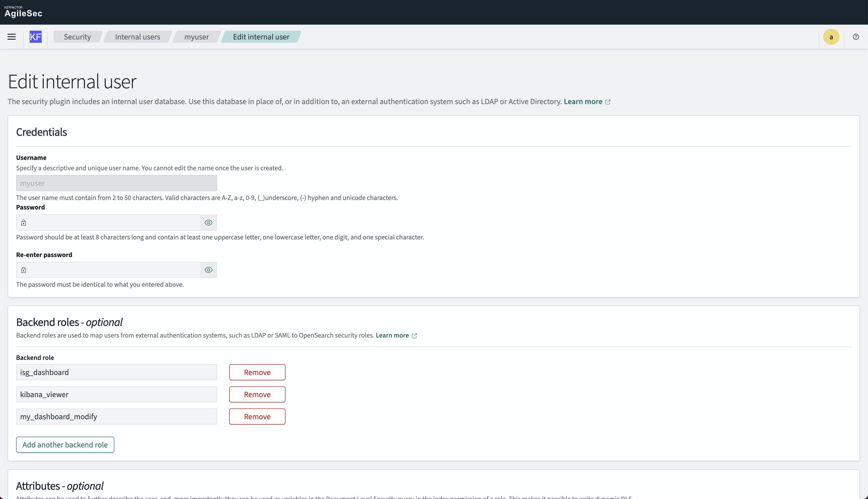Focus the Password input field

click(113, 222)
